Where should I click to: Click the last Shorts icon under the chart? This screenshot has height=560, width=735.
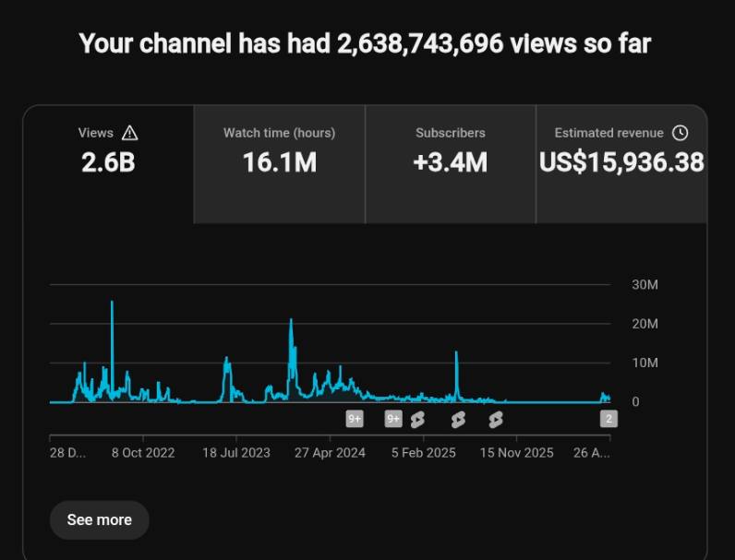coord(496,420)
